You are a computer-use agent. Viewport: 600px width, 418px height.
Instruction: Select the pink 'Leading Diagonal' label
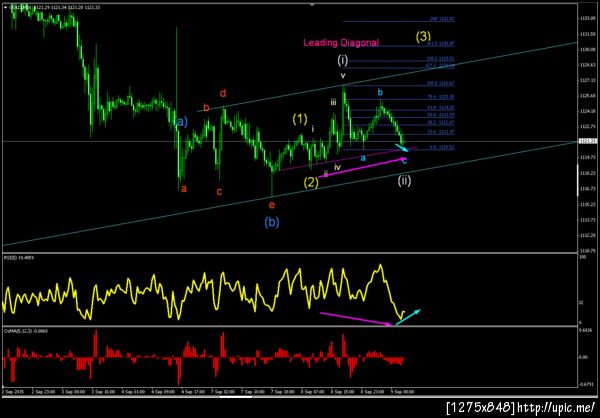(x=341, y=43)
